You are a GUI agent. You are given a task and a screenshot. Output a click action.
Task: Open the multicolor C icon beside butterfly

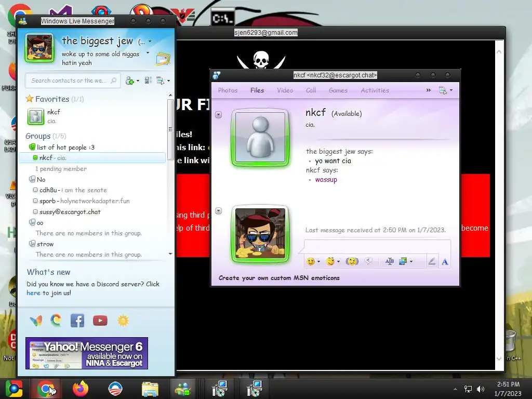coord(56,320)
